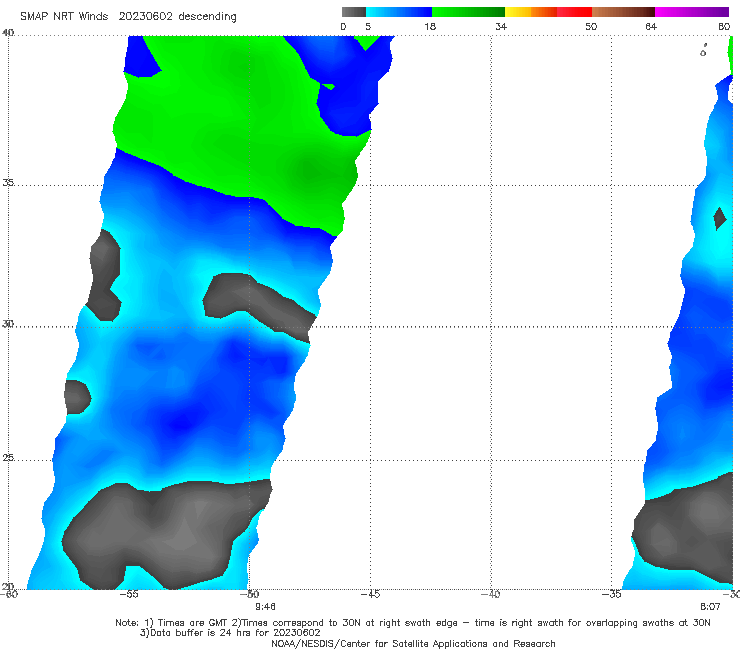740x650 pixels.
Task: Click the longitude label '-35'
Action: [x=612, y=594]
